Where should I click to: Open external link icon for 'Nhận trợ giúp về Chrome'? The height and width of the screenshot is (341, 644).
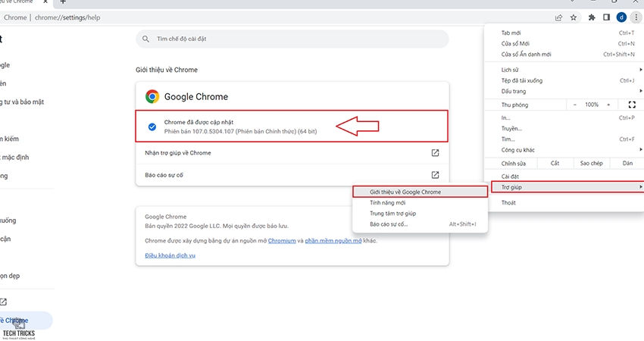[435, 153]
